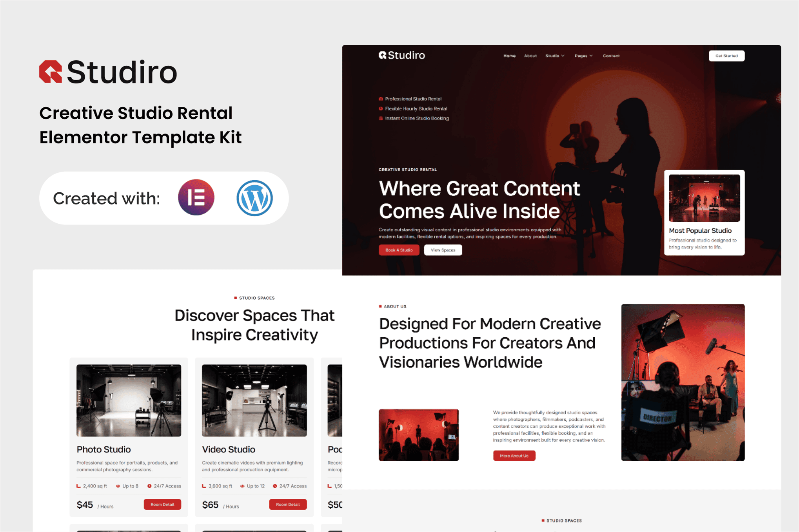799x532 pixels.
Task: Open Room Detail for Photo Studio
Action: [162, 504]
